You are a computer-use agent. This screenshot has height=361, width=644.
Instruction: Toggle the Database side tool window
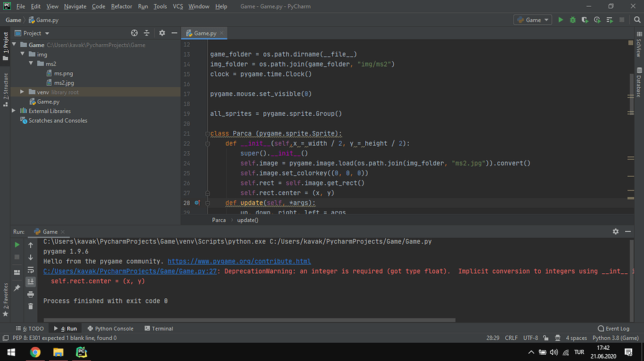(x=638, y=83)
